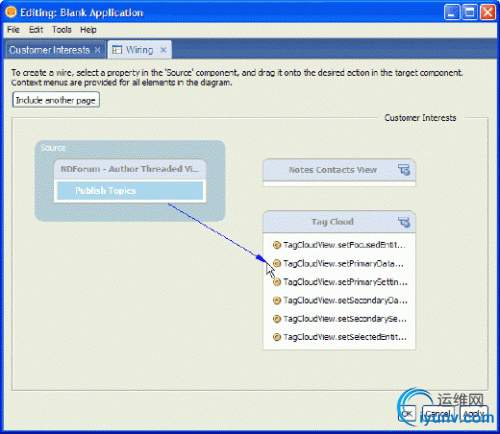The height and width of the screenshot is (434, 500).
Task: Click the orange application icon in title bar
Action: tap(11, 12)
